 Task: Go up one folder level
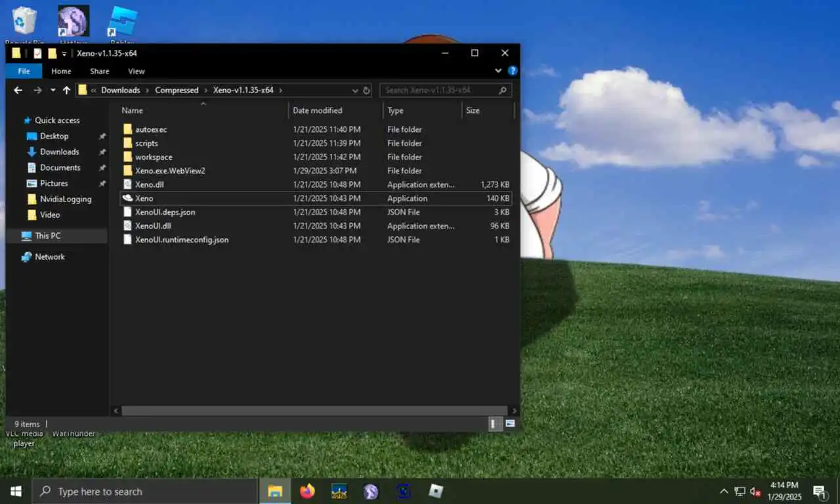pos(66,90)
